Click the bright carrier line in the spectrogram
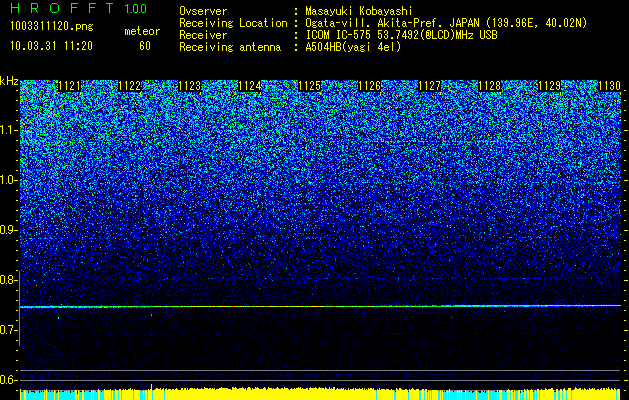This screenshot has height=400, width=629. (x=321, y=306)
